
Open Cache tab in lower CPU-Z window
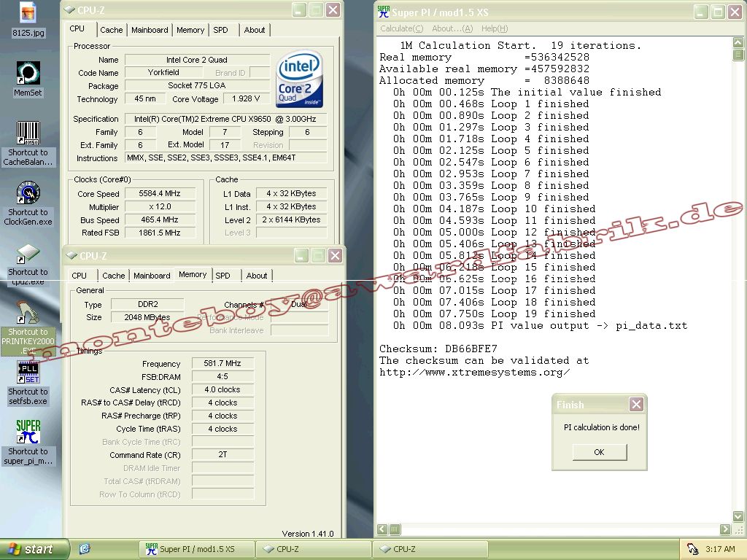(113, 276)
